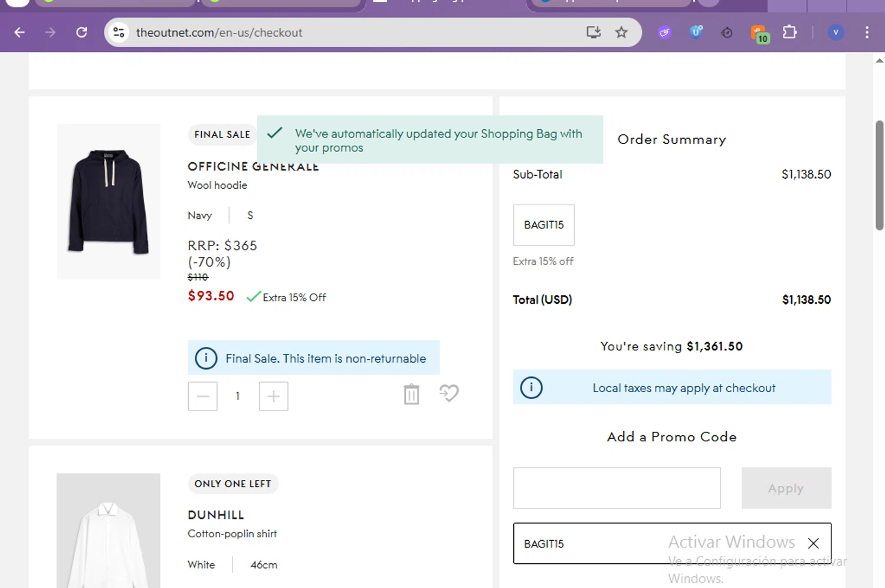Viewport: 885px width, 588px height.
Task: Click the Sub-Total label
Action: pos(537,175)
